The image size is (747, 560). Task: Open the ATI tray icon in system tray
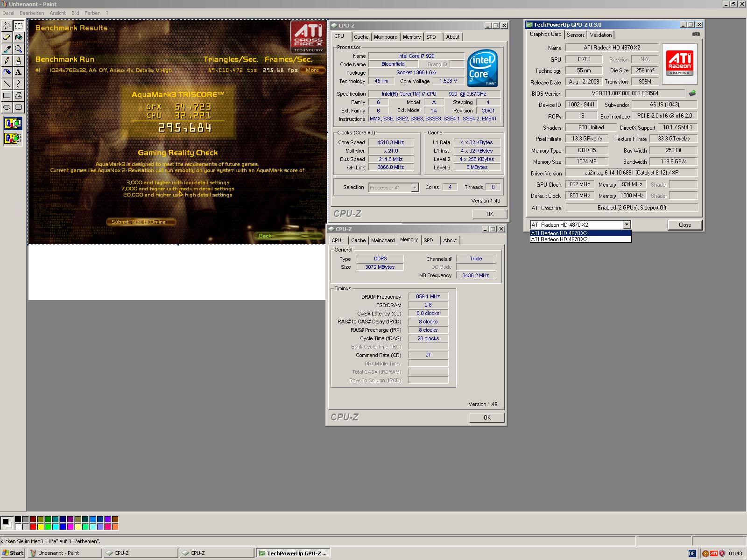[714, 553]
